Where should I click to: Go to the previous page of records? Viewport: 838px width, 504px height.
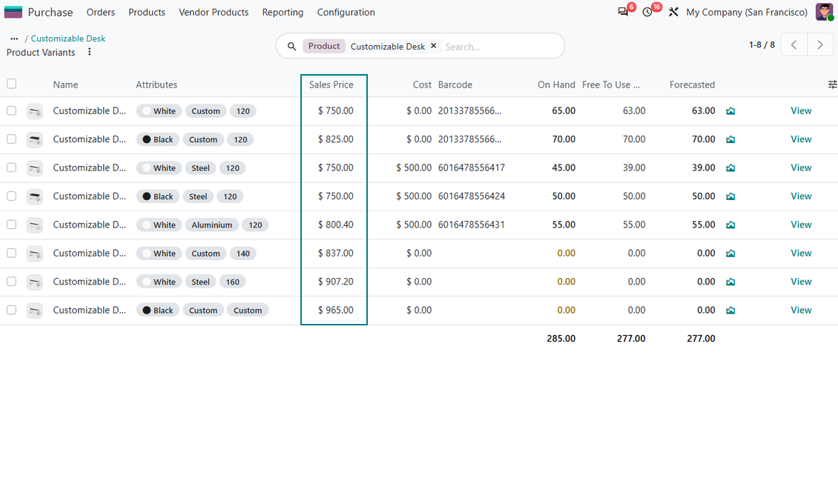pyautogui.click(x=794, y=45)
